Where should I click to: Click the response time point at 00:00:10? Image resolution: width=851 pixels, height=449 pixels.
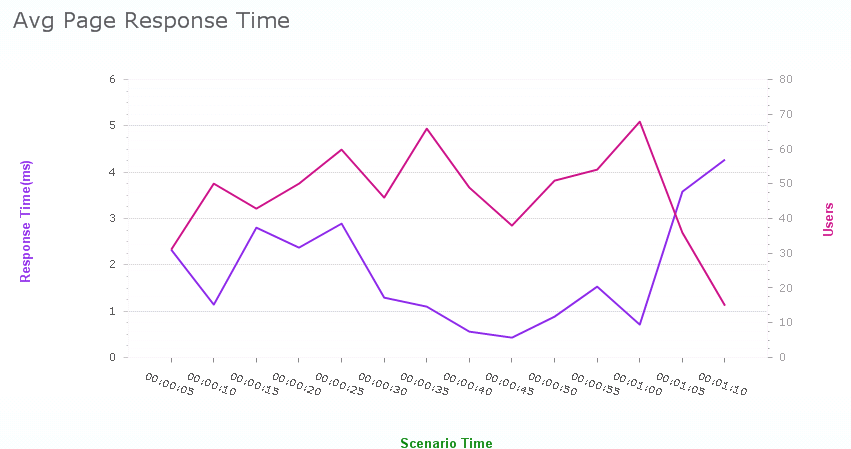pos(214,304)
